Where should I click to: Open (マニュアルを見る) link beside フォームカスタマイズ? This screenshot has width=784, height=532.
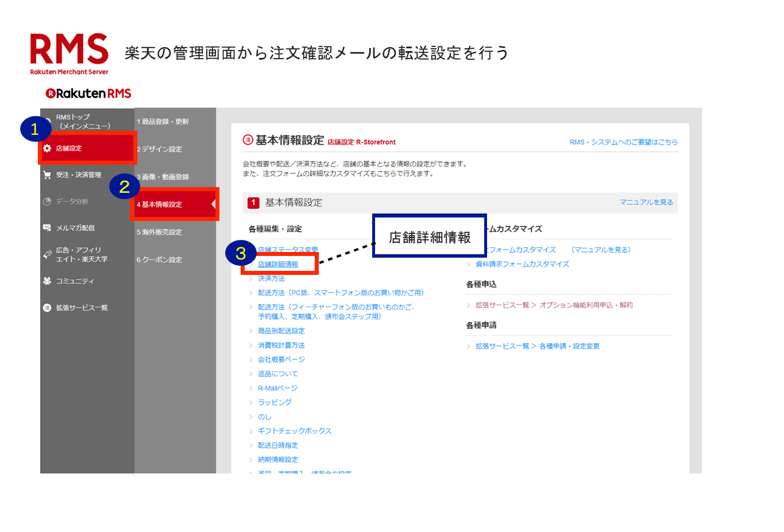pos(600,250)
